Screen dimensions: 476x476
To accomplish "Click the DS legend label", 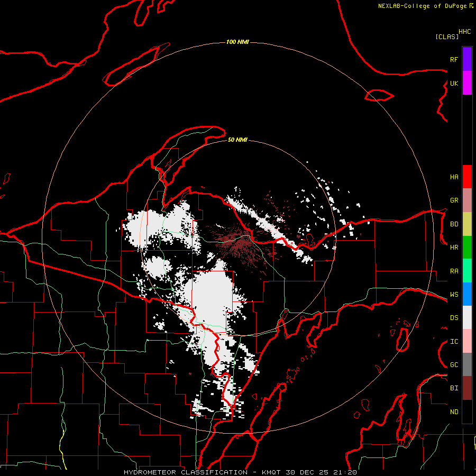I will 454,317.
